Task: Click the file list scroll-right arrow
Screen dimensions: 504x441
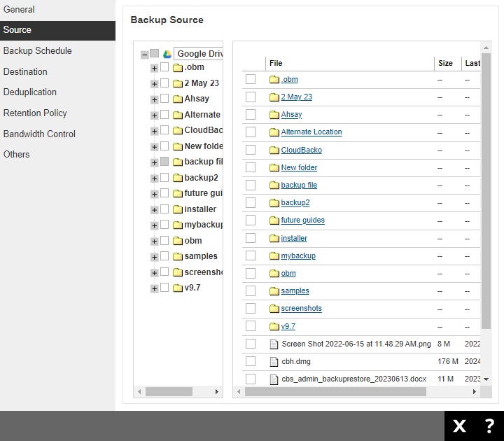Action: click(474, 392)
